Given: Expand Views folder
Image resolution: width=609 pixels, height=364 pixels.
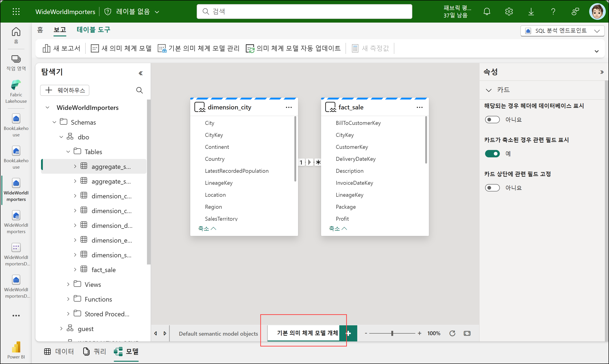Looking at the screenshot, I should coord(68,284).
